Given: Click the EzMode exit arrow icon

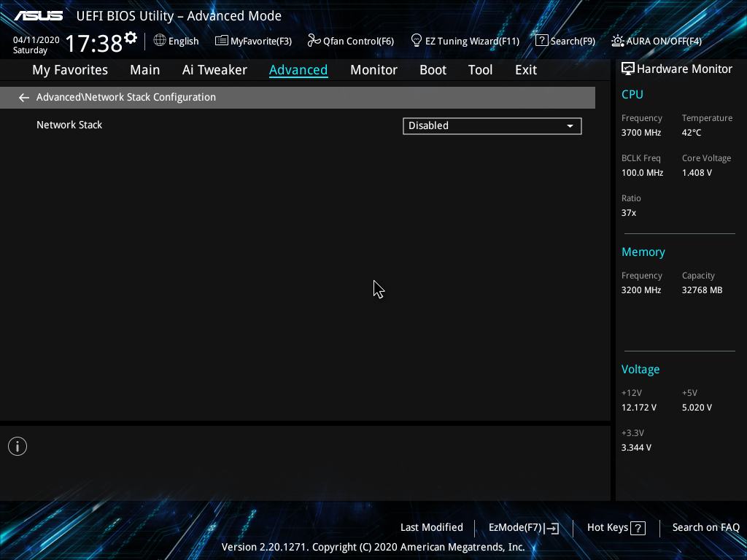Looking at the screenshot, I should tap(551, 528).
